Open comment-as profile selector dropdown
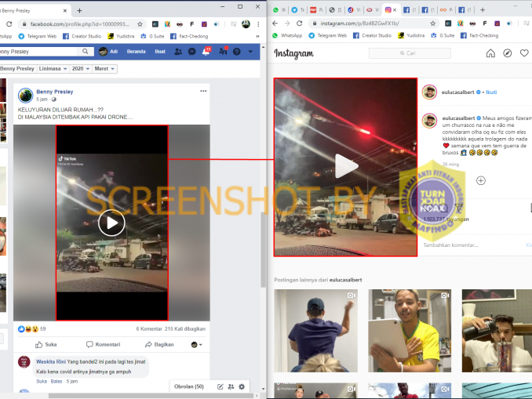 coord(196,345)
